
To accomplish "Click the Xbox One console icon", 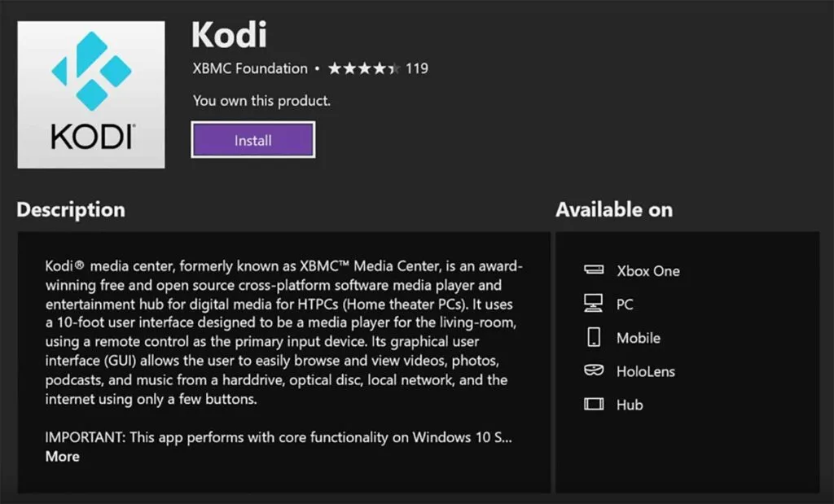I will (x=593, y=270).
